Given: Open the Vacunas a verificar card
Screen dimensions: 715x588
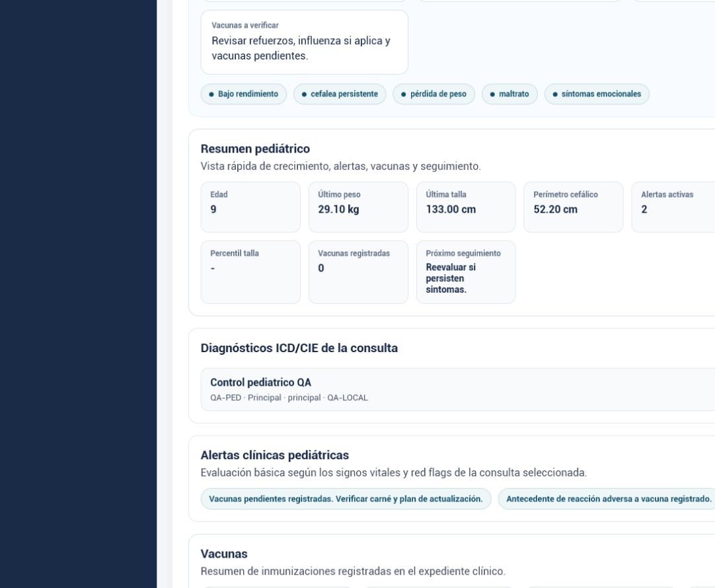Looking at the screenshot, I should point(304,42).
